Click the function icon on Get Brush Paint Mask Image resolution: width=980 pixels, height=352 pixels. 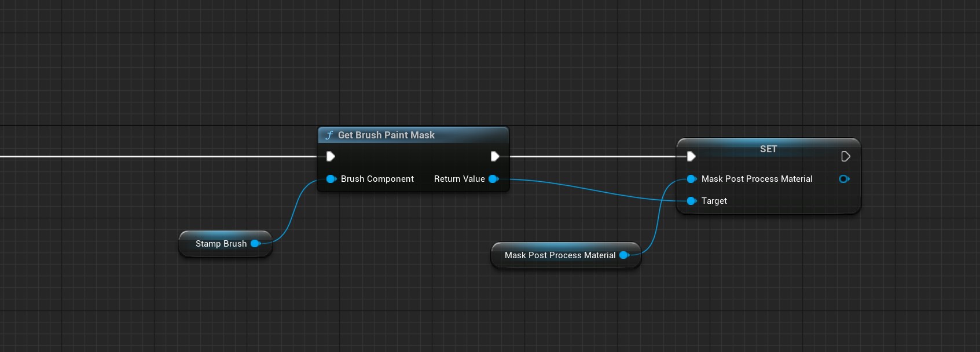pos(329,135)
